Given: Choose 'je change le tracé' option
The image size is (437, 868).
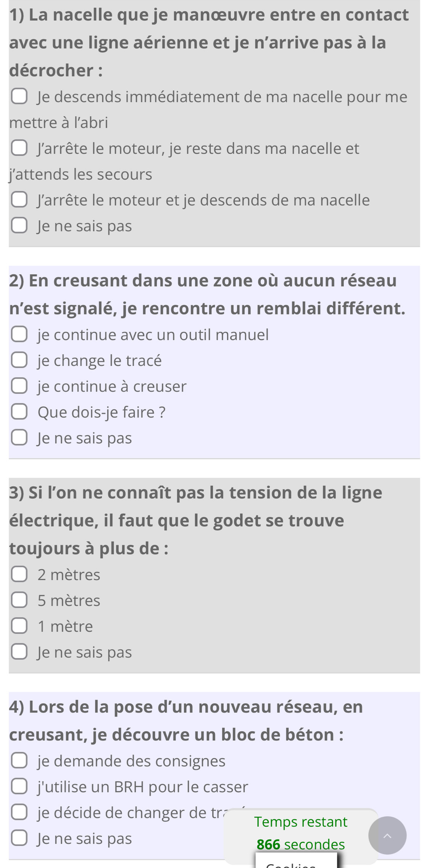Looking at the screenshot, I should [x=19, y=361].
